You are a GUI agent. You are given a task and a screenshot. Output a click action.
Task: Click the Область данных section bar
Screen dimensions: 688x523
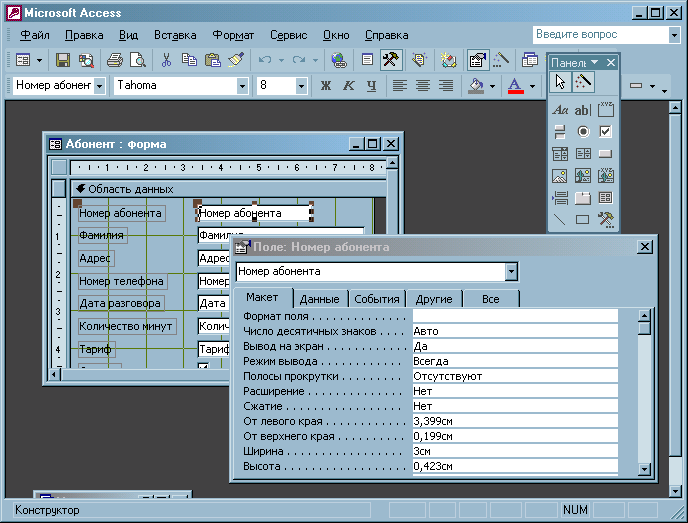pos(229,189)
